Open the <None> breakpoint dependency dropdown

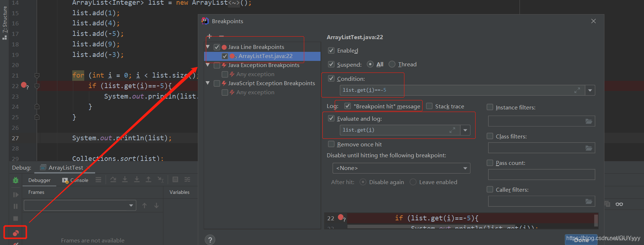click(402, 168)
